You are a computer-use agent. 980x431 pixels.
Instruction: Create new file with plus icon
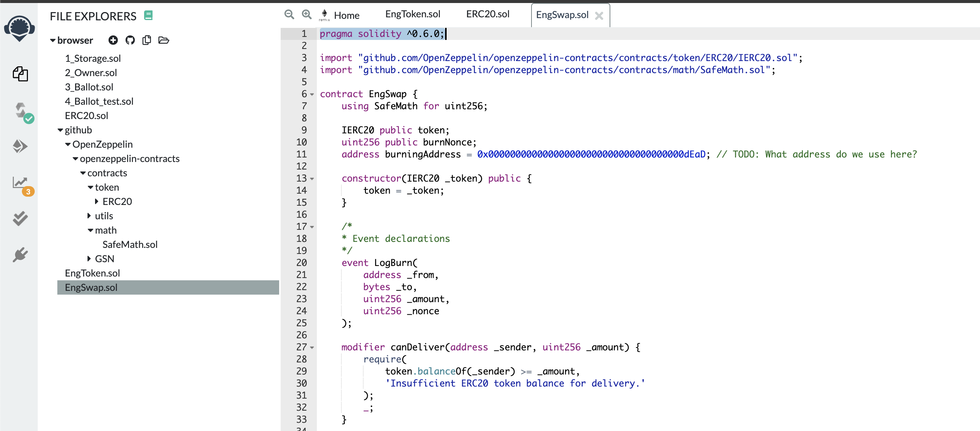(x=113, y=40)
